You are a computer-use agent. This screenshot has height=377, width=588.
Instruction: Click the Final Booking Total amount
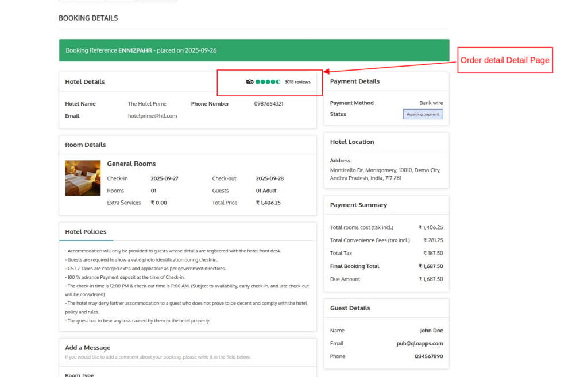coord(431,266)
